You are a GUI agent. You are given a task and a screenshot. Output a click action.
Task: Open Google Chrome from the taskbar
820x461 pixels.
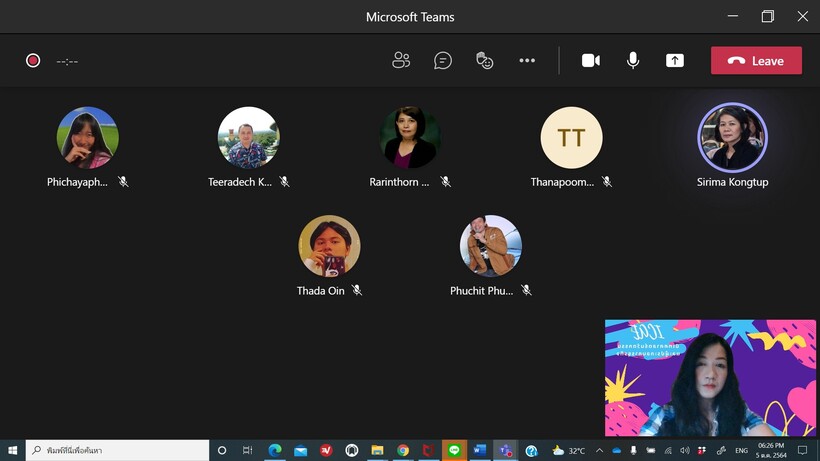403,451
